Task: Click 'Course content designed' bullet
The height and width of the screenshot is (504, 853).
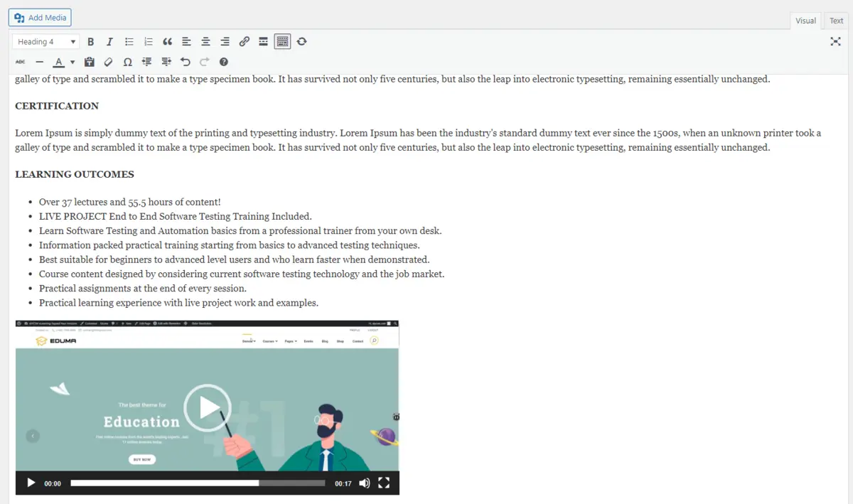Action: point(242,274)
